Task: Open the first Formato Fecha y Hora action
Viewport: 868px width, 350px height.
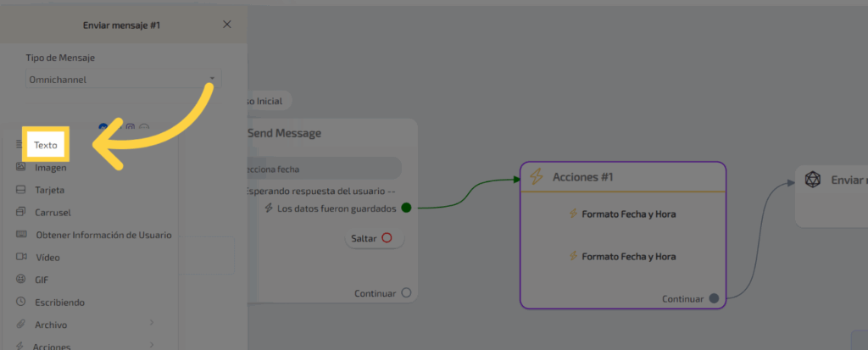Action: click(x=622, y=214)
